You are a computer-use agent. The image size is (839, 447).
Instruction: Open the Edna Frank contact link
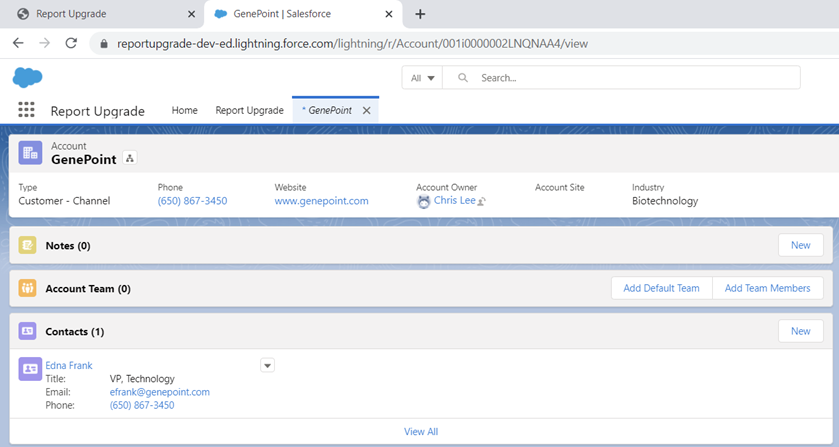pyautogui.click(x=69, y=365)
